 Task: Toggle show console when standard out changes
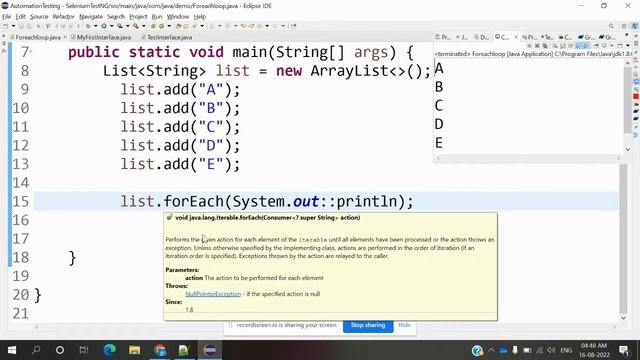[579, 45]
